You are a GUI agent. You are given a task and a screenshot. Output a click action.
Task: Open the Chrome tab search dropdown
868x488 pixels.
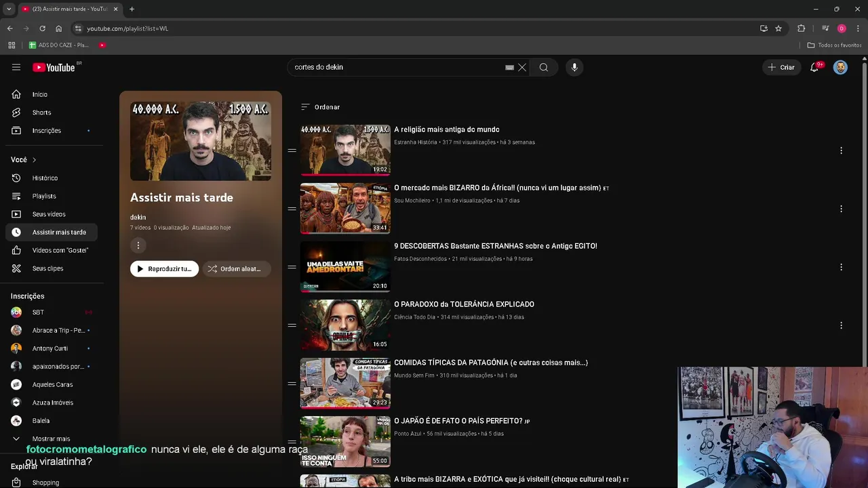click(9, 9)
